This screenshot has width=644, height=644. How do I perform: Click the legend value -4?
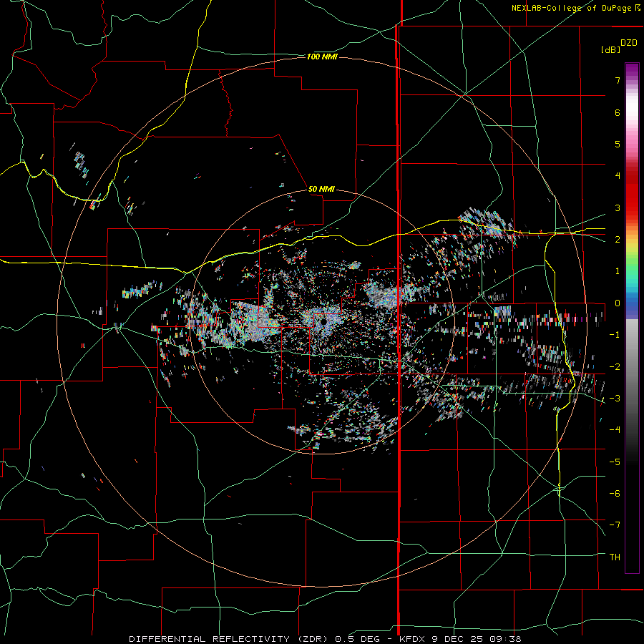pyautogui.click(x=615, y=430)
